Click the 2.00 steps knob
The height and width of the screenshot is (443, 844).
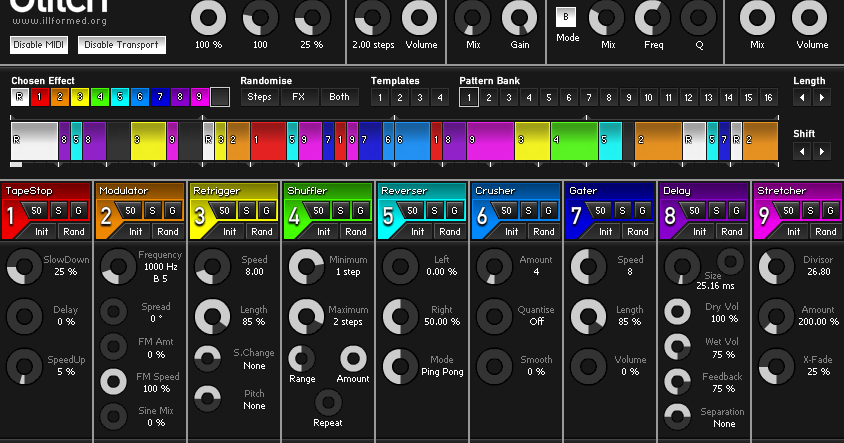coord(372,18)
